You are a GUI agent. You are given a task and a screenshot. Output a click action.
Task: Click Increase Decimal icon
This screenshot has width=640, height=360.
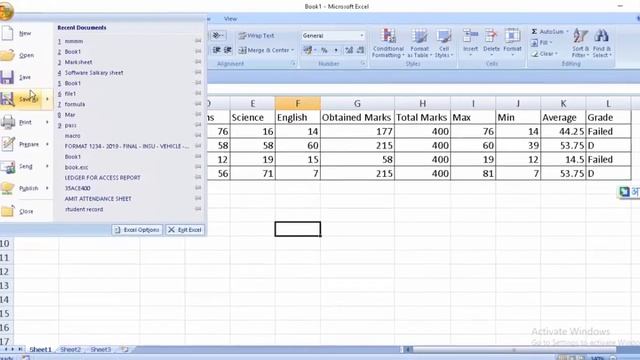349,50
